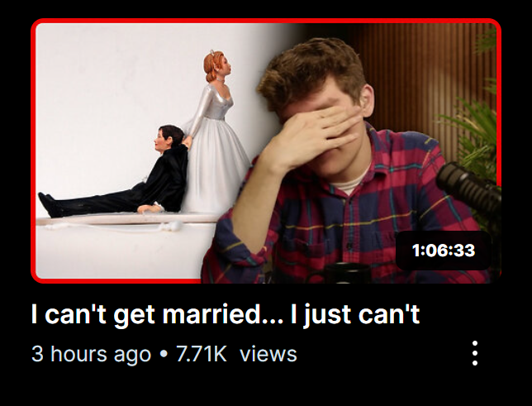Click the wooden slat wall background
The height and width of the screenshot is (406, 532).
414,74
